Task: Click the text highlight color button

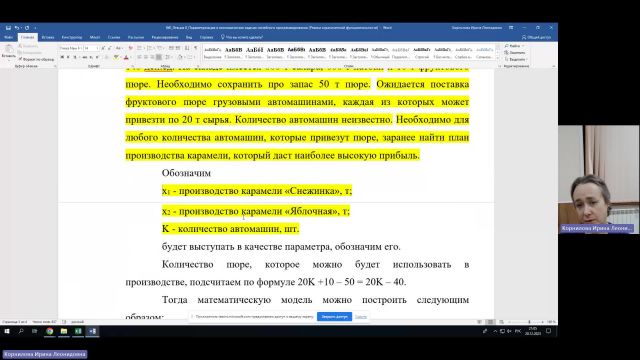Action: (117, 57)
